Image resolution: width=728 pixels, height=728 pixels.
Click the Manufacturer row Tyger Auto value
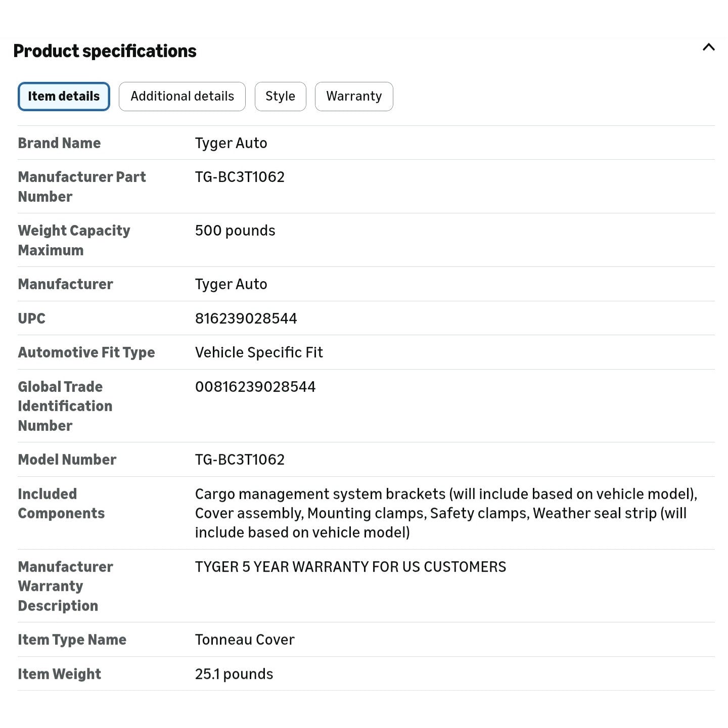tap(231, 285)
